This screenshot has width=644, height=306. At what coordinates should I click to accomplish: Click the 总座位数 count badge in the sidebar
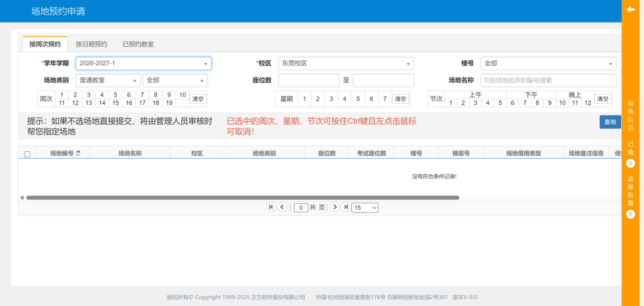point(630,214)
